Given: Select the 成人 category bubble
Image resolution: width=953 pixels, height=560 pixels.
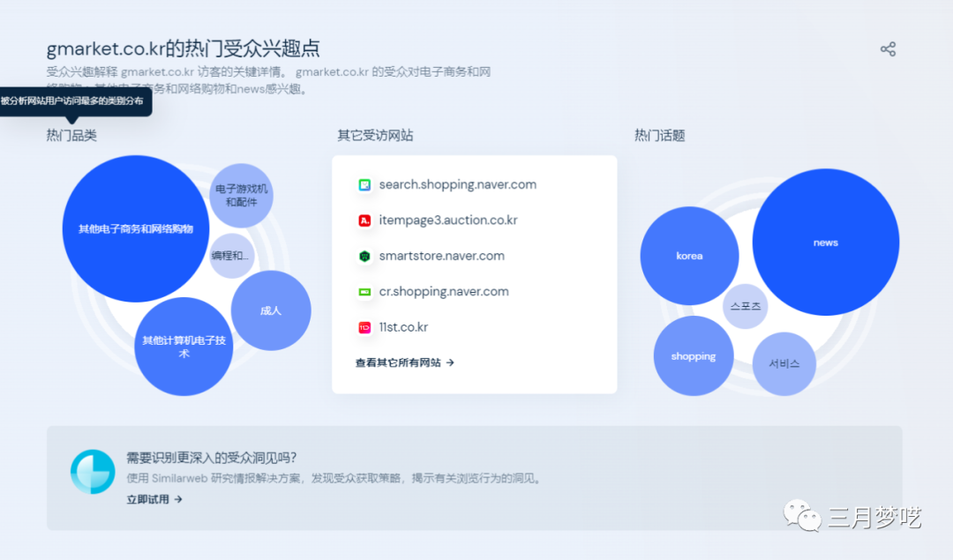Looking at the screenshot, I should [271, 310].
